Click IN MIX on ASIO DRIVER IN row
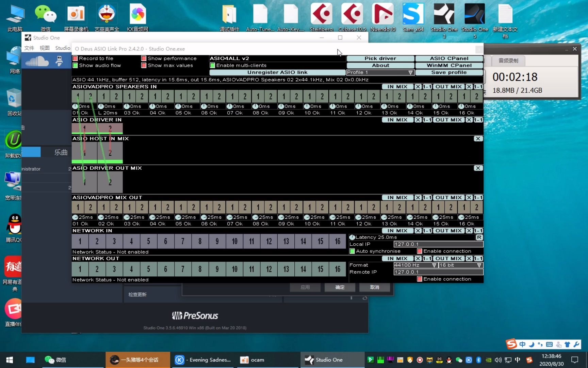The width and height of the screenshot is (588, 368). click(x=397, y=120)
